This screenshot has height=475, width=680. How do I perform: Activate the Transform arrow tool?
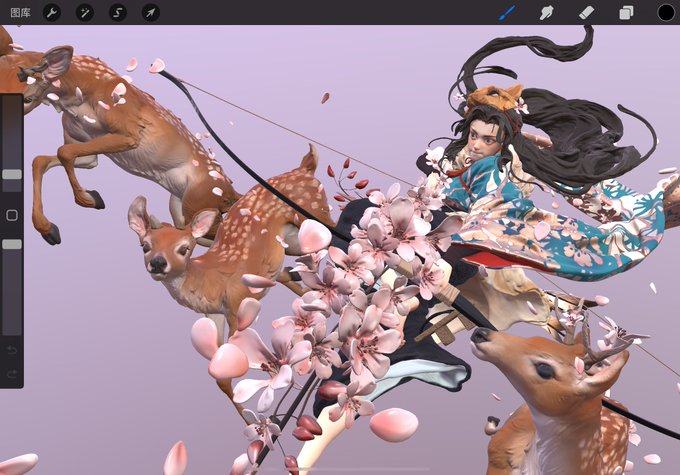click(x=150, y=13)
